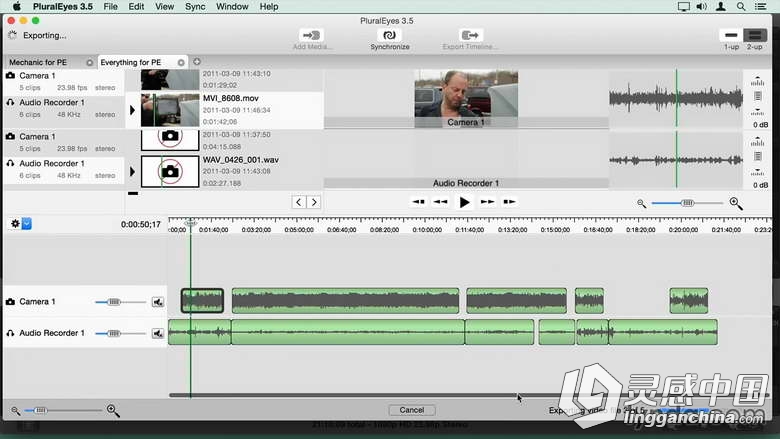Open the Help menu
780x439 pixels.
coord(269,6)
